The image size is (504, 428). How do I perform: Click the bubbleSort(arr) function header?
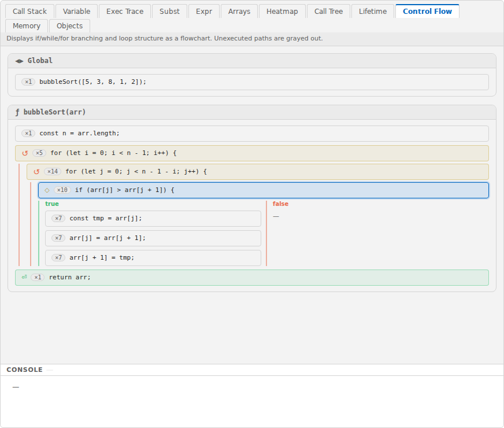(x=252, y=112)
